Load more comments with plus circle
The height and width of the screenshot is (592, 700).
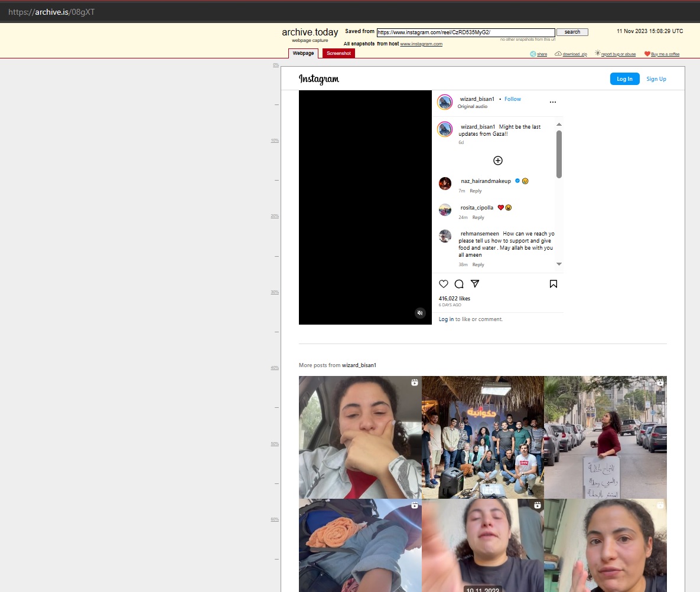pos(498,161)
